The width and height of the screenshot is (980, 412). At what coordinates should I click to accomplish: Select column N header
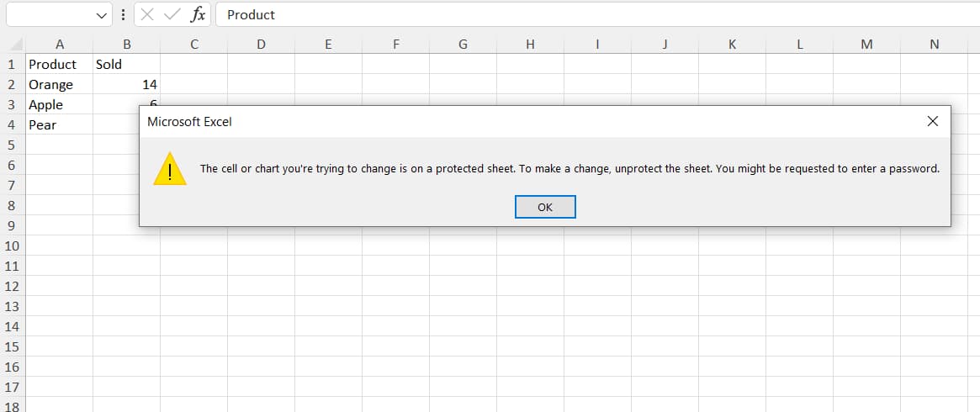934,45
